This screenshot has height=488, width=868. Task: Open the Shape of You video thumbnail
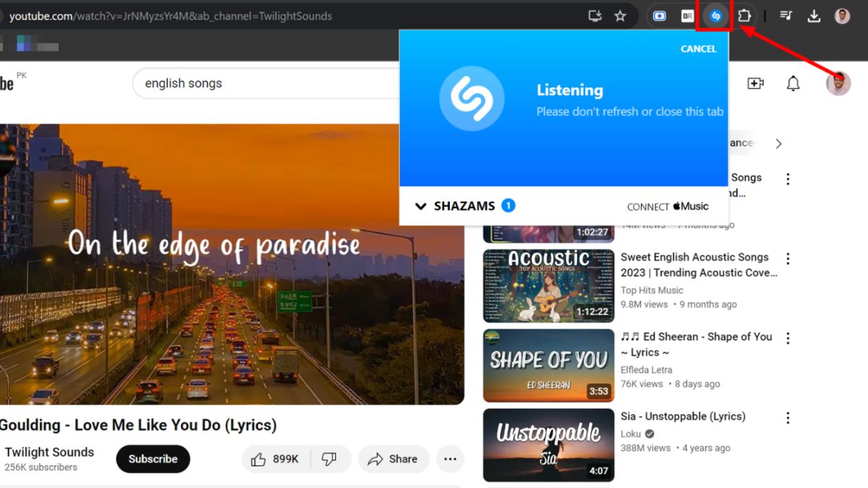[548, 364]
